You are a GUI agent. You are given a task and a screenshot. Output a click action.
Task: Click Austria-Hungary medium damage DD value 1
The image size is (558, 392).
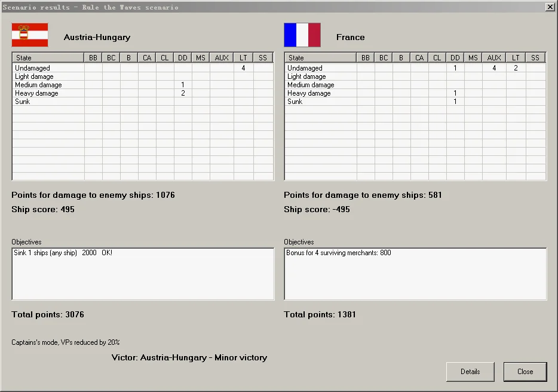[x=183, y=85]
